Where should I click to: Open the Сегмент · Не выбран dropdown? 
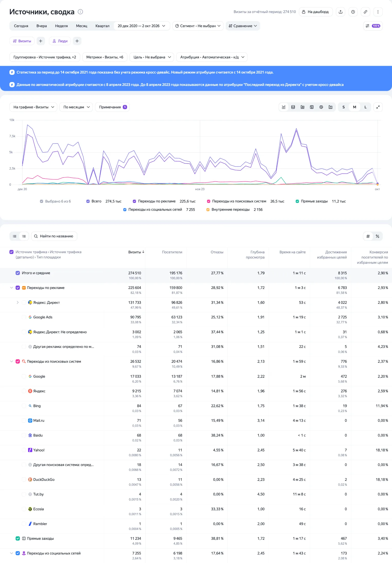pyautogui.click(x=198, y=26)
